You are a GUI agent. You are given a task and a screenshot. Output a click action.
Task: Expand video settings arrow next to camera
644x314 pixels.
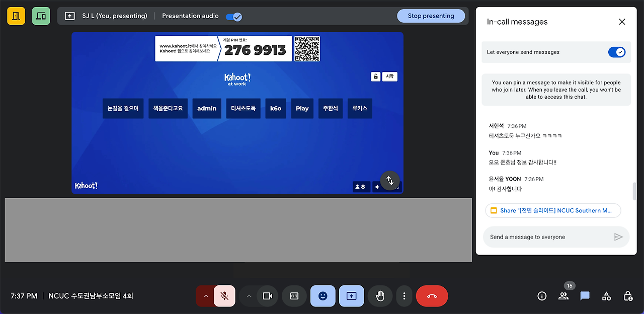pos(249,296)
